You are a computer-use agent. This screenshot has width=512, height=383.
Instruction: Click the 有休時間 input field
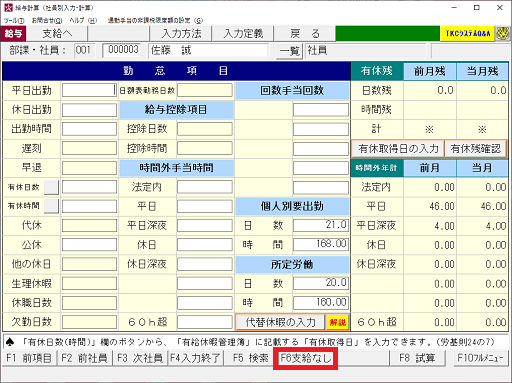pos(89,206)
